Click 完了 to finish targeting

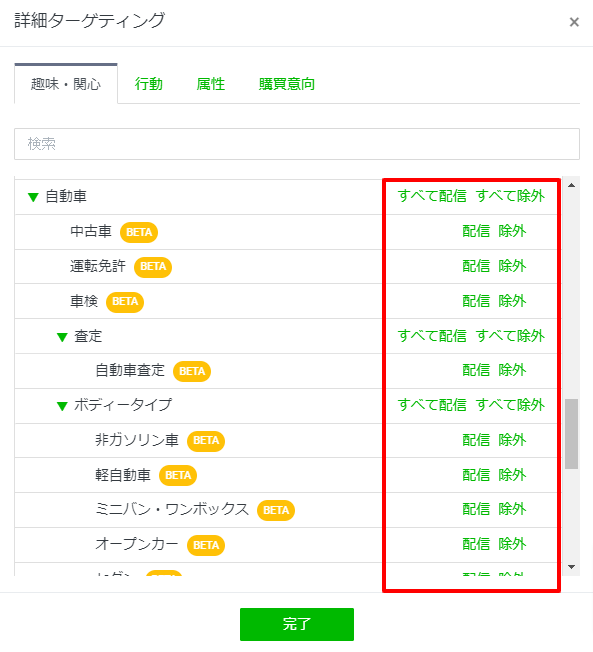click(297, 624)
